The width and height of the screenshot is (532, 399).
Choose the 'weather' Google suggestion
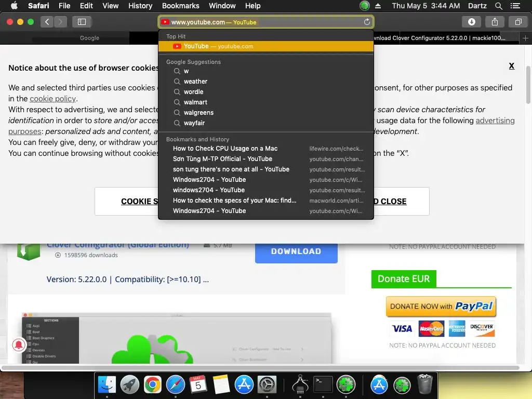266,82
